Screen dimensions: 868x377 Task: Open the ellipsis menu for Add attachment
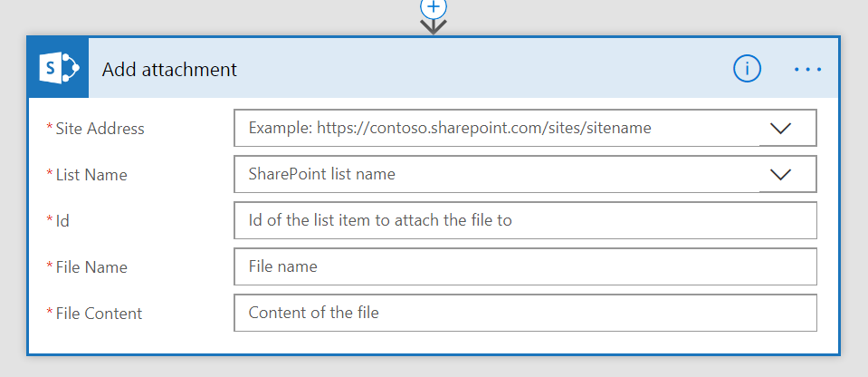[807, 69]
